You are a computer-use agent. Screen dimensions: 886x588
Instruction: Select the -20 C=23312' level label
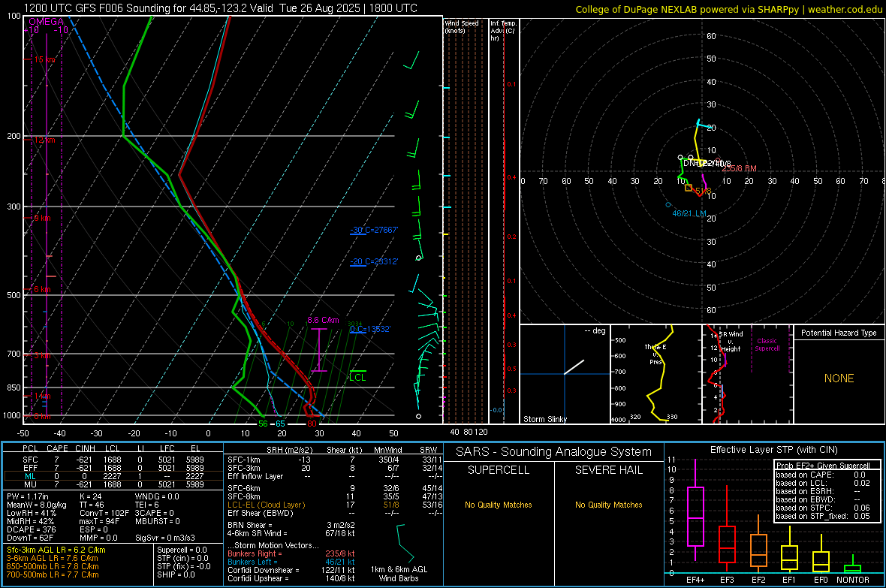pyautogui.click(x=374, y=261)
